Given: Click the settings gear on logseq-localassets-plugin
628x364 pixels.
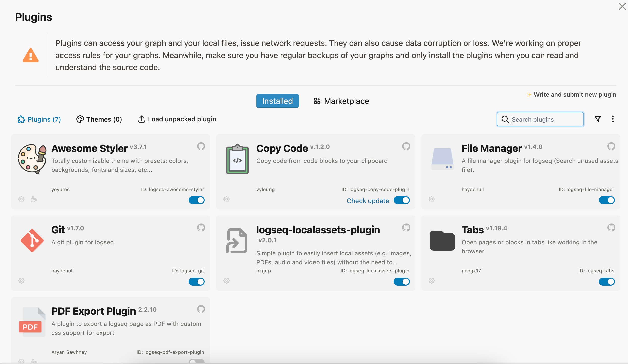Looking at the screenshot, I should pyautogui.click(x=227, y=281).
